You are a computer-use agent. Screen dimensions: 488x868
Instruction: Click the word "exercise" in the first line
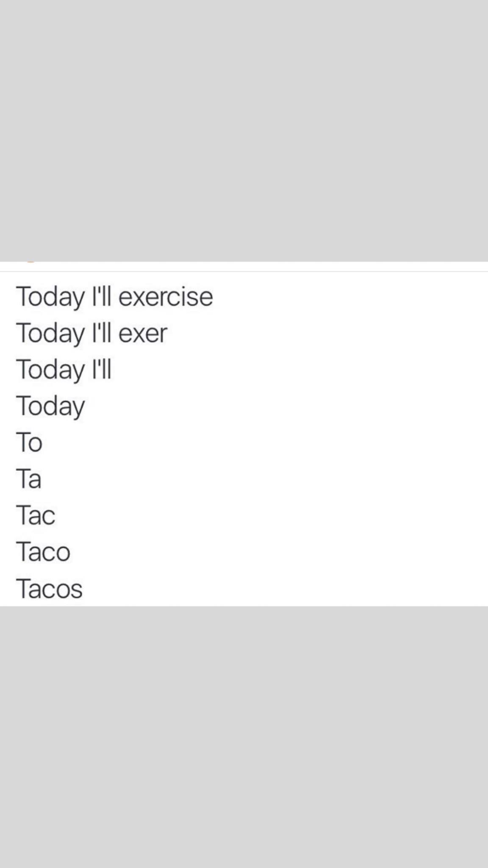166,297
